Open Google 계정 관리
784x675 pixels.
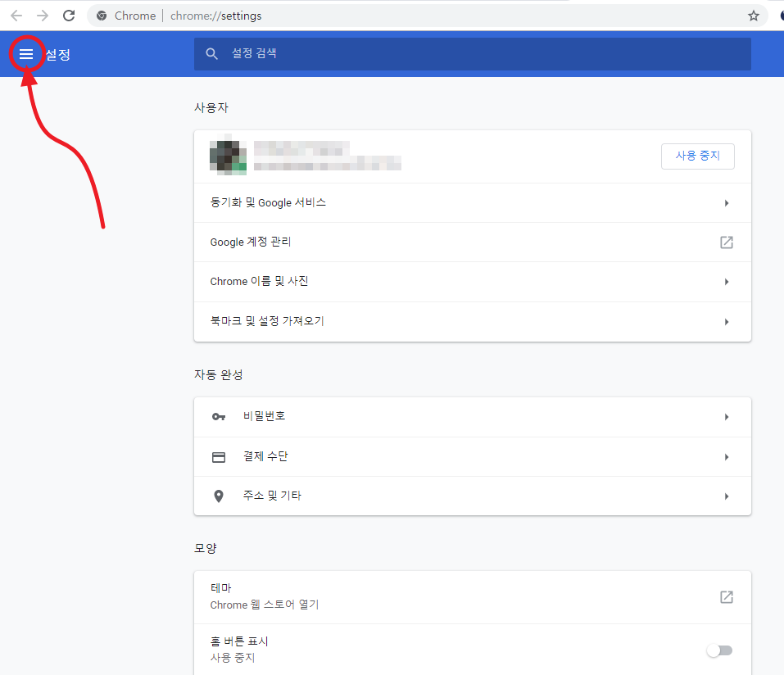coord(473,242)
